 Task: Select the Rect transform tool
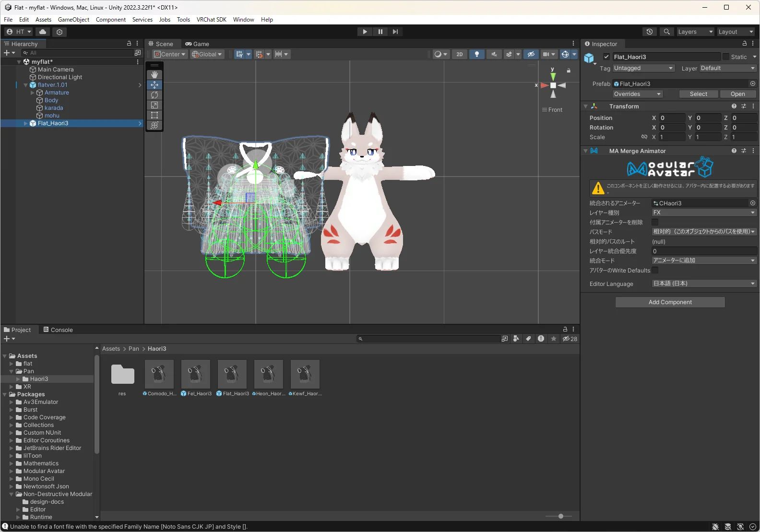[154, 115]
